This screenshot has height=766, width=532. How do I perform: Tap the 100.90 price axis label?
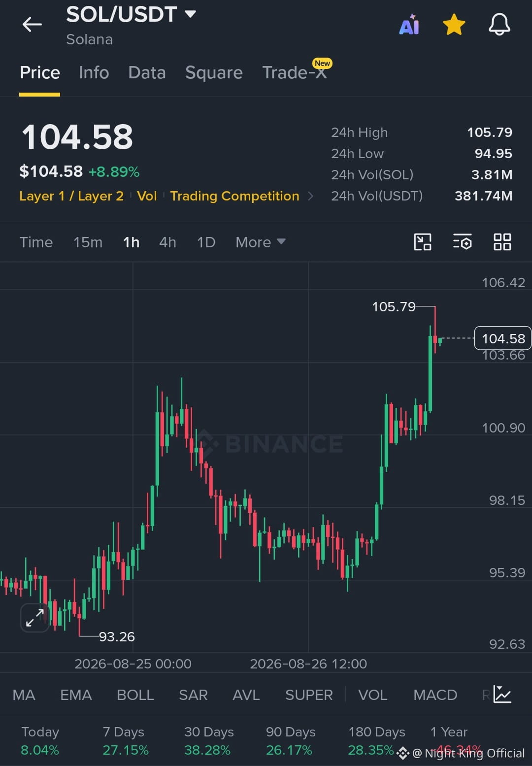(503, 428)
